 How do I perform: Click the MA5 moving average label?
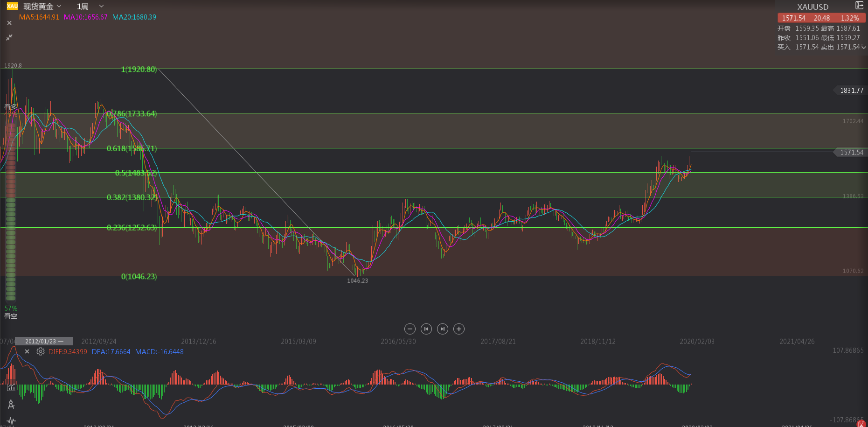point(39,17)
